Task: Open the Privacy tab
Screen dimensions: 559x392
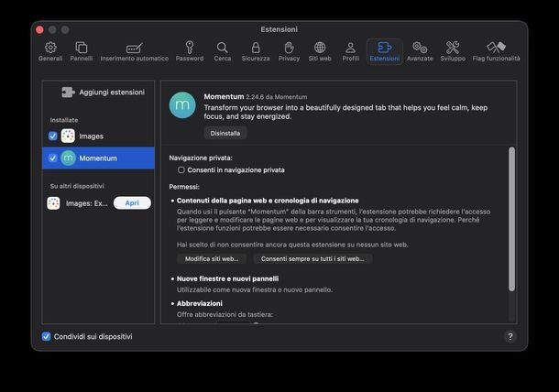Action: tap(289, 51)
